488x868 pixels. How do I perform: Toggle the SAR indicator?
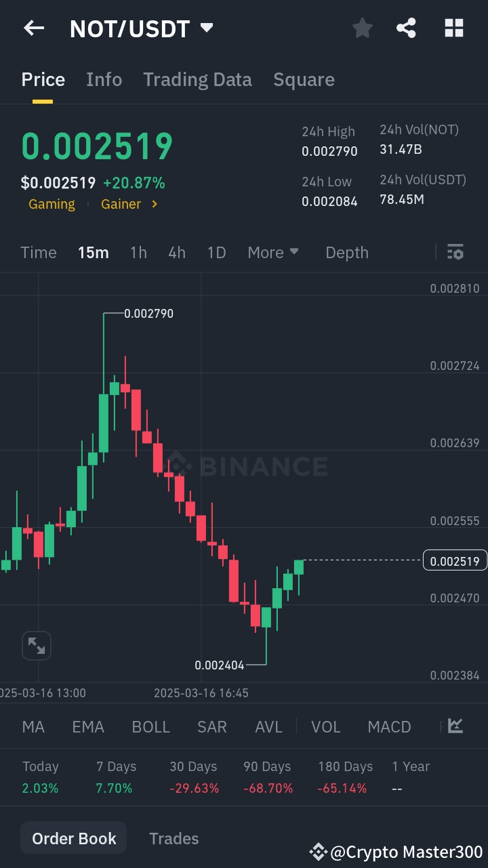(x=211, y=727)
